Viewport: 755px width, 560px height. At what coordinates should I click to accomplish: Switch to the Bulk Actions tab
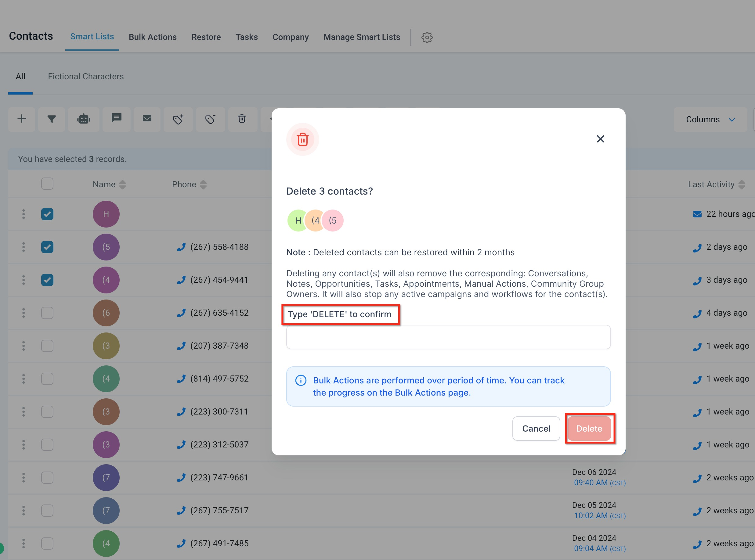pos(153,37)
